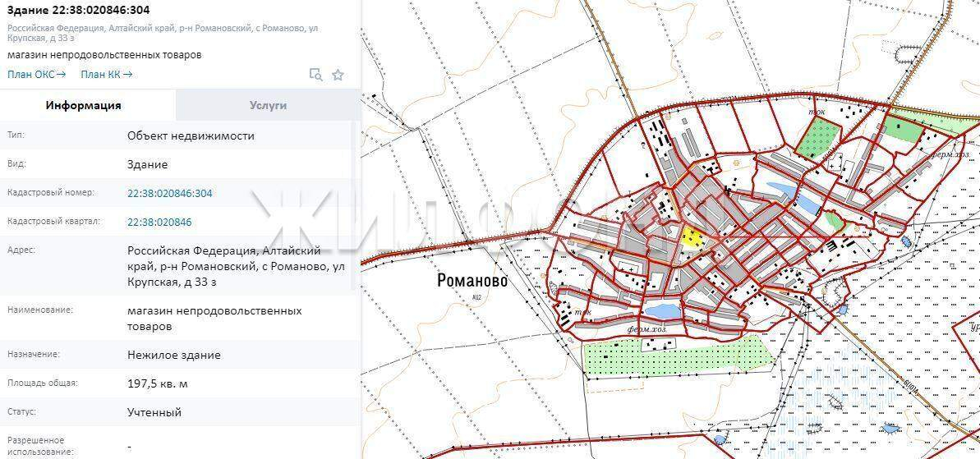980x459 pixels.
Task: Click the yellow highlighted parcel on the map
Action: [692, 237]
